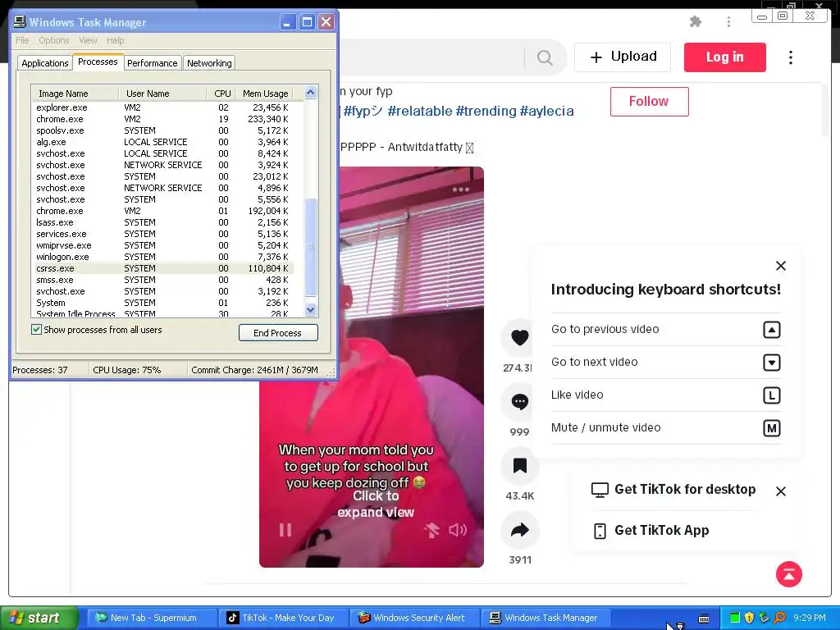Click the yellow security shield tray icon

click(749, 618)
